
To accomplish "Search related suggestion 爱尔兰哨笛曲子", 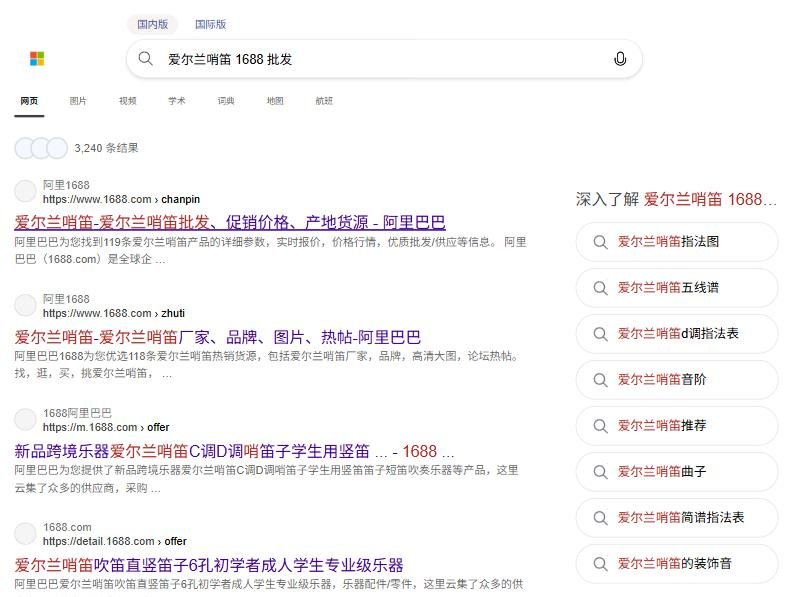I will point(677,471).
